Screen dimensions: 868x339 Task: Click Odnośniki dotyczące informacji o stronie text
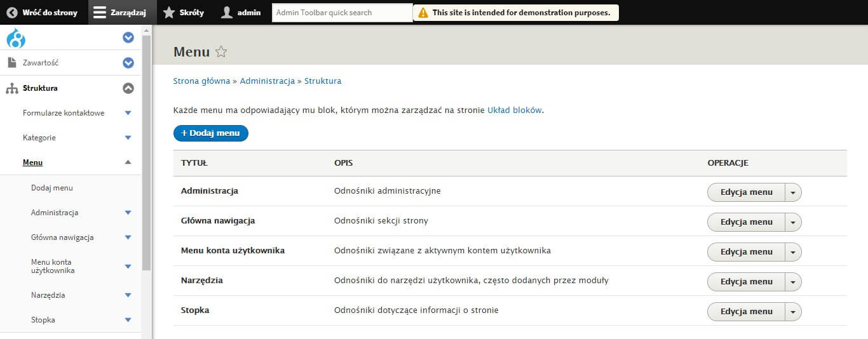coord(416,310)
